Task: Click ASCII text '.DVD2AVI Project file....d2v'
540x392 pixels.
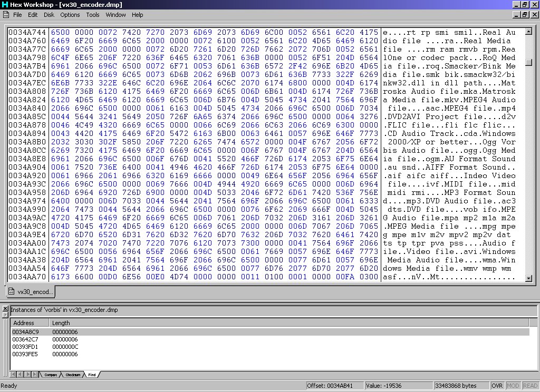Action: [x=449, y=116]
